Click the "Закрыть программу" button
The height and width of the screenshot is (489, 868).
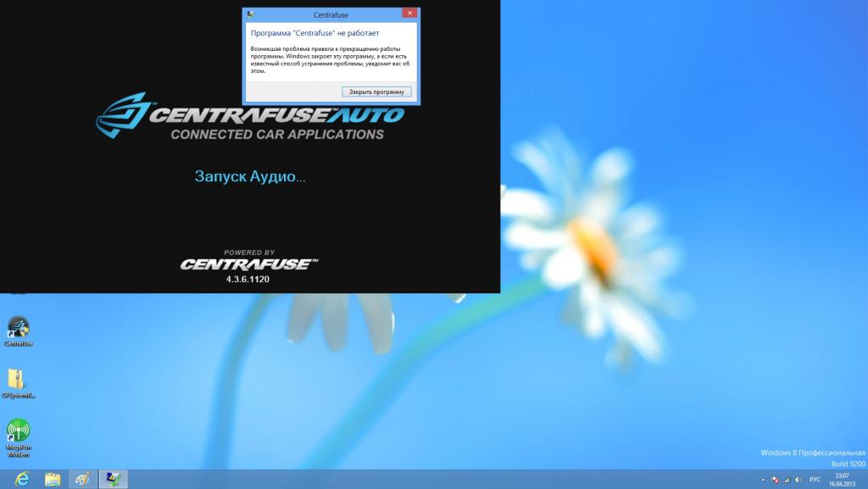(377, 92)
